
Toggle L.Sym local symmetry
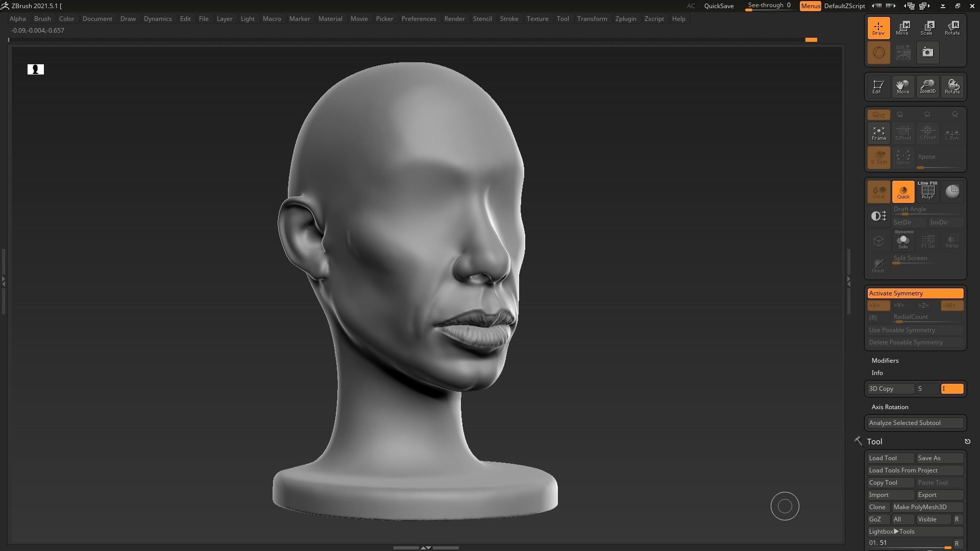tap(952, 133)
